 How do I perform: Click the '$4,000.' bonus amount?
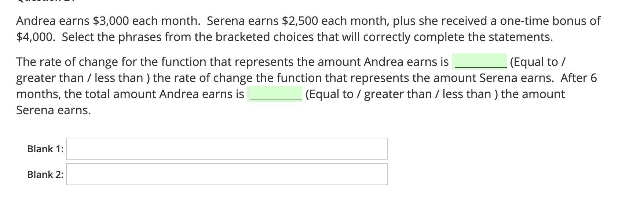pyautogui.click(x=36, y=37)
